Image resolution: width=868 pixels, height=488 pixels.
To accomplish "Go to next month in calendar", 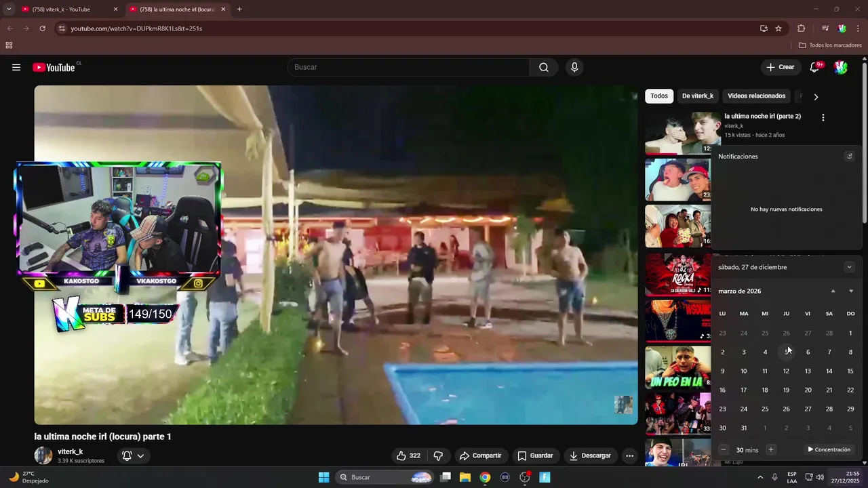I will click(x=851, y=291).
